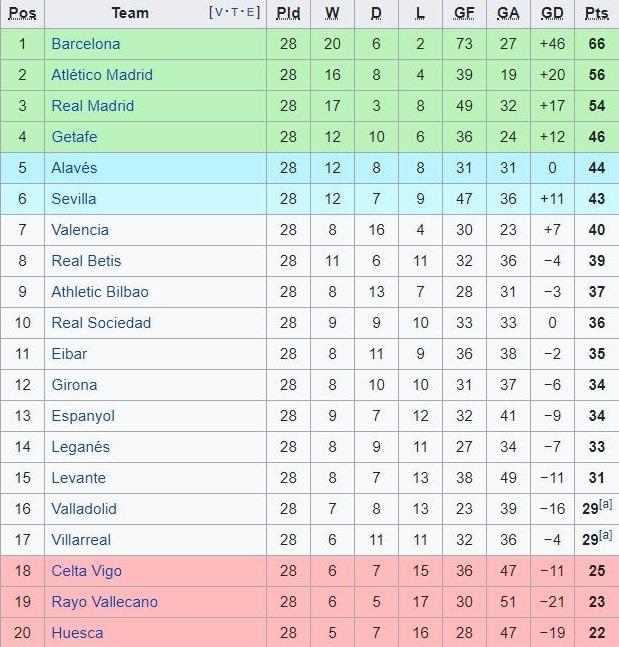Screen dimensions: 619x647
Task: Open the Rayo Vallecano link
Action: pyautogui.click(x=104, y=602)
